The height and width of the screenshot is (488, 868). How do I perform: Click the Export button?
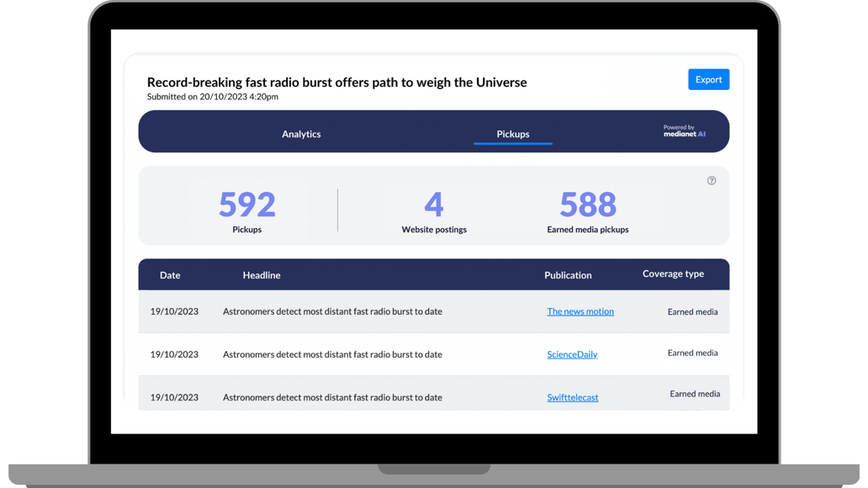pyautogui.click(x=708, y=79)
